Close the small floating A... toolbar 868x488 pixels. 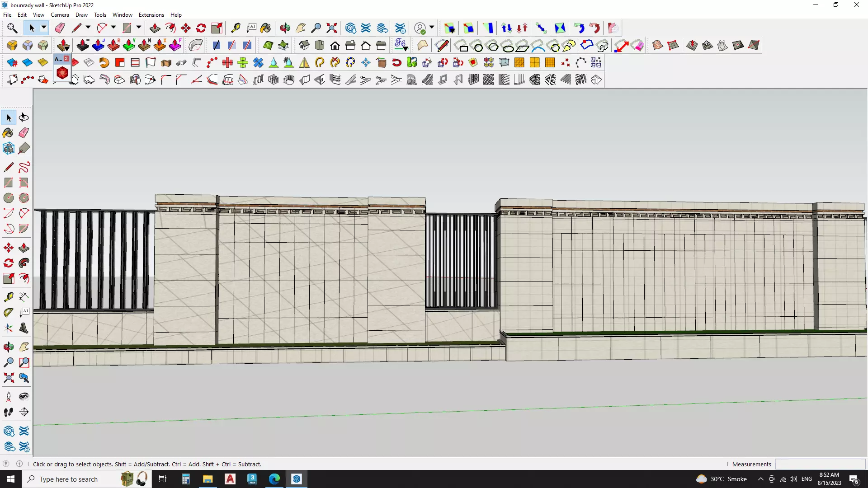coord(66,59)
